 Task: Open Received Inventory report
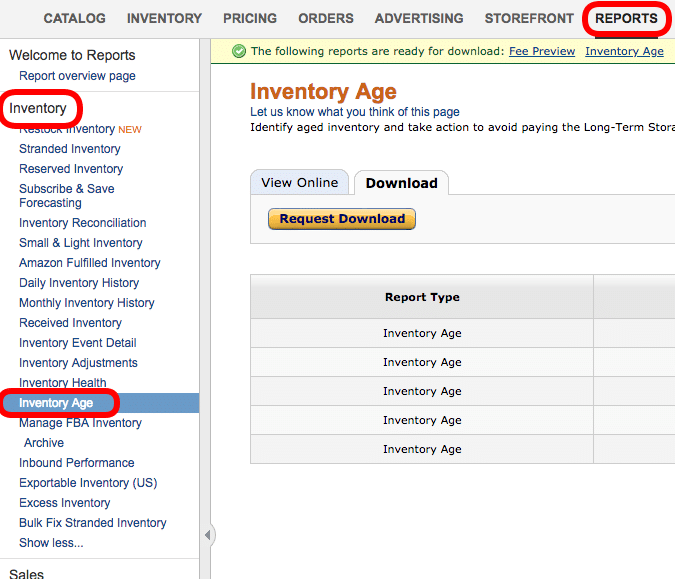tap(71, 323)
